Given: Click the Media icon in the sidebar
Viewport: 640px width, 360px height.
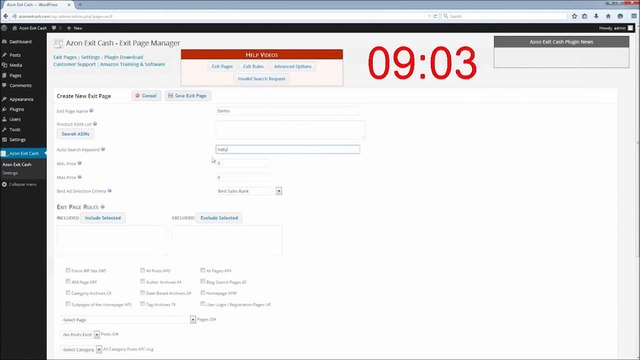Looking at the screenshot, I should tap(4, 65).
